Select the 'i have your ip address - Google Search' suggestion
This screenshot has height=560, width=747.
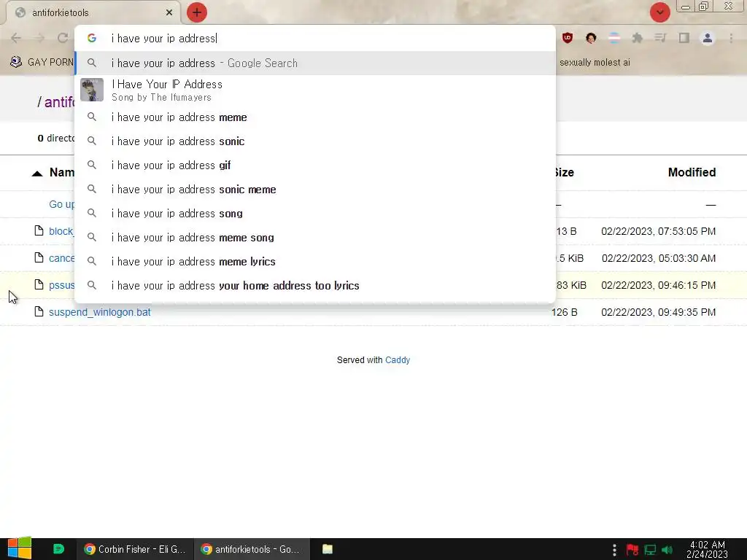pyautogui.click(x=315, y=63)
